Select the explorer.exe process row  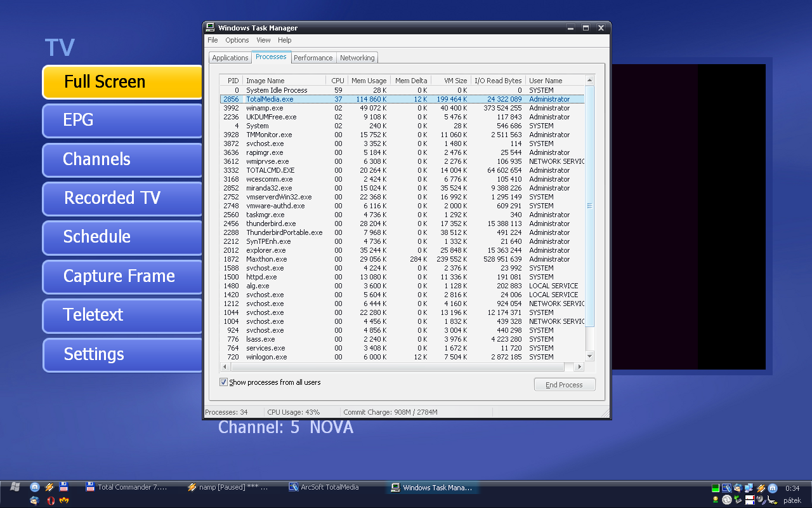click(402, 250)
